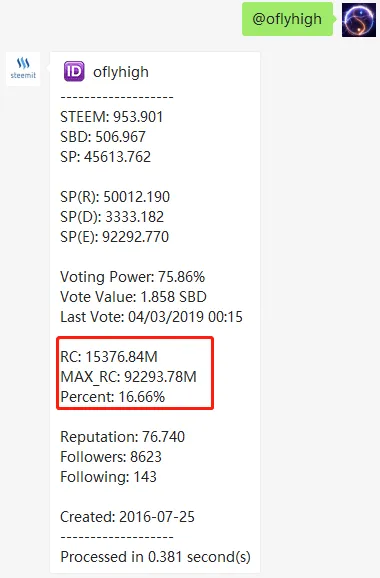Image resolution: width=380 pixels, height=578 pixels.
Task: Click the yin-yang user avatar
Action: pyautogui.click(x=359, y=20)
